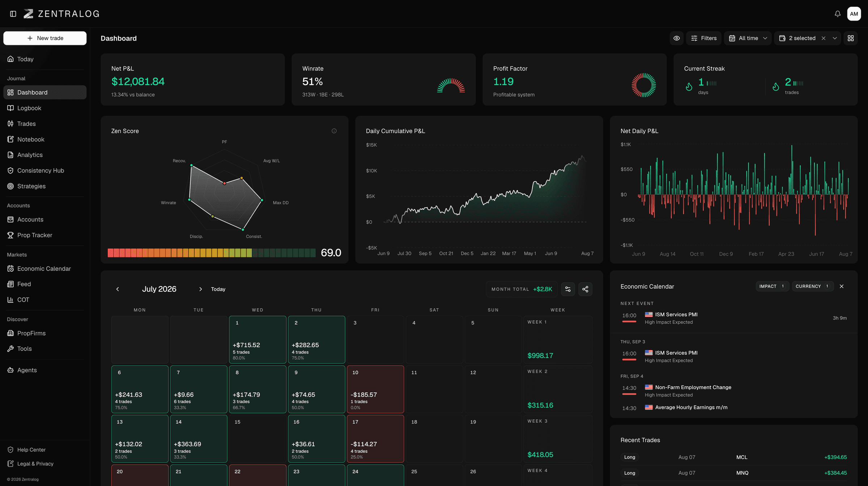Create a New trade
868x486 pixels.
(45, 38)
